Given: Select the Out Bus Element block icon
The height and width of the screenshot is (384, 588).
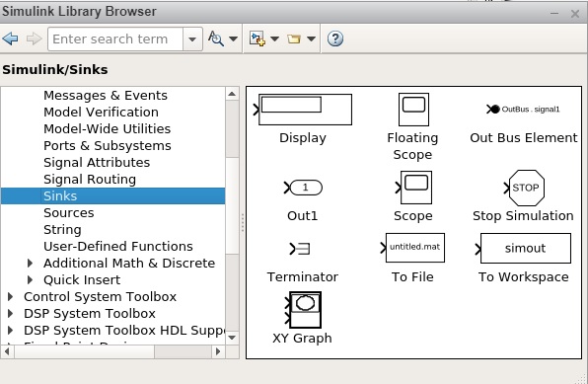Looking at the screenshot, I should click(x=523, y=110).
